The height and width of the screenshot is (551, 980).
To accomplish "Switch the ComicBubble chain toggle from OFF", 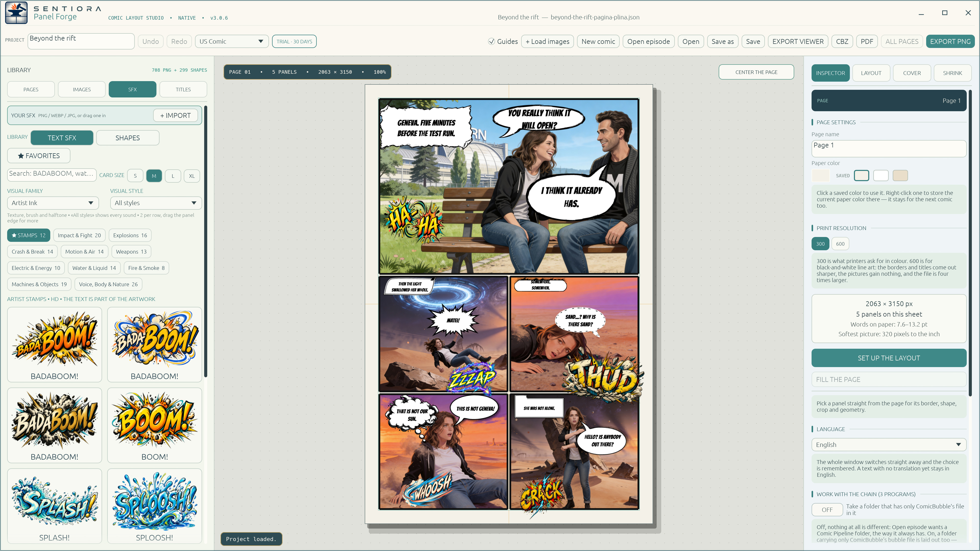I will 827,510.
